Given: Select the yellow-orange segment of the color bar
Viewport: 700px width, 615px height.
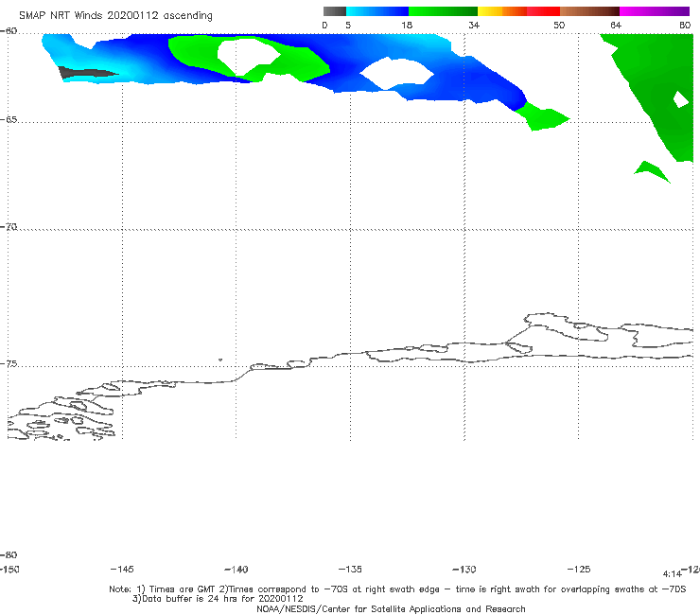Looking at the screenshot, I should (x=502, y=11).
